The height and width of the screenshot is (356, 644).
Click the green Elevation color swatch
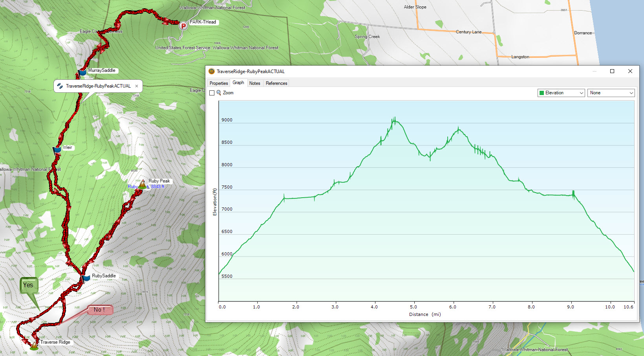(x=542, y=93)
